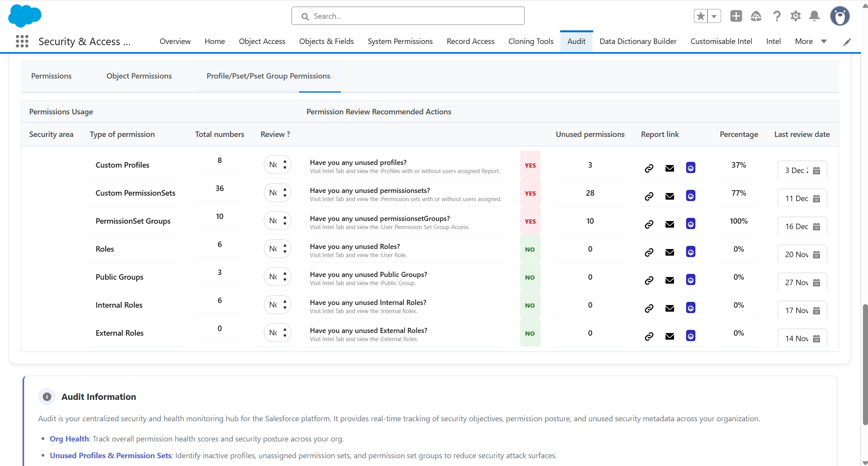This screenshot has height=466, width=868.
Task: Click the NO badge for Roles
Action: pyautogui.click(x=530, y=249)
